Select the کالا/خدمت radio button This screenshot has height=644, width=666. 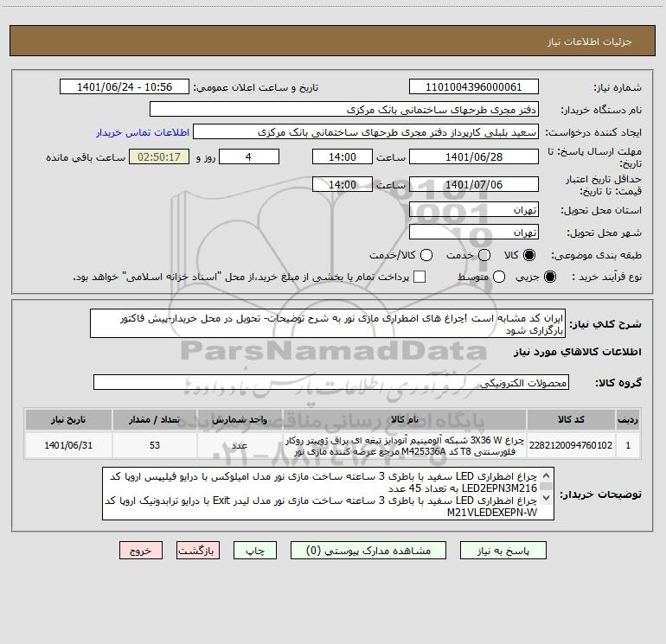tap(426, 255)
